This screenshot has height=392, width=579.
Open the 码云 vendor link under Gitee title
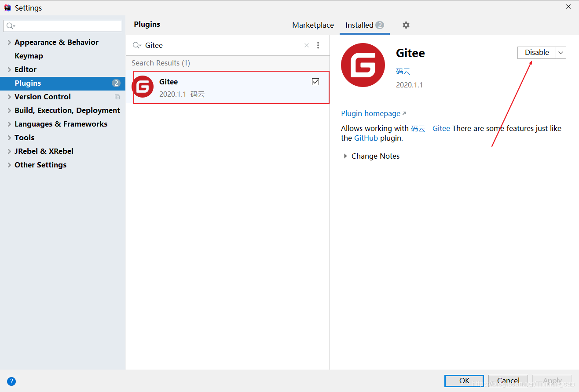403,72
